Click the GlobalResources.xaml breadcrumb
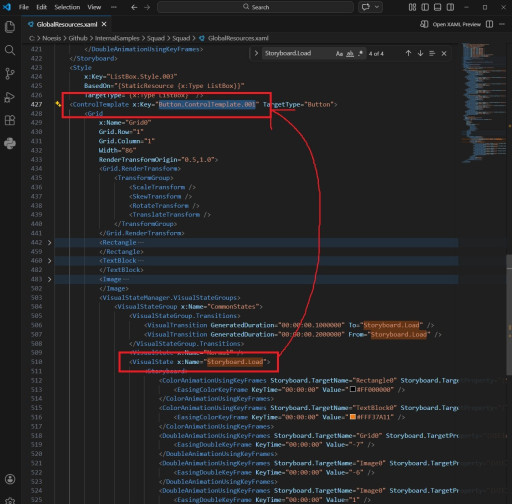Screen dimensions: 512x504 pos(238,38)
